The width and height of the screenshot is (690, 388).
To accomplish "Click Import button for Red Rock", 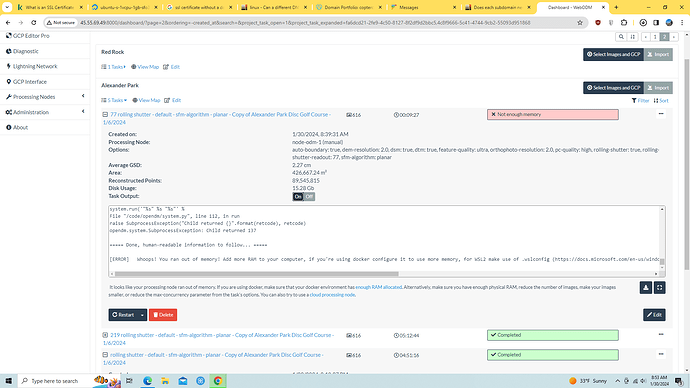I will 658,55.
